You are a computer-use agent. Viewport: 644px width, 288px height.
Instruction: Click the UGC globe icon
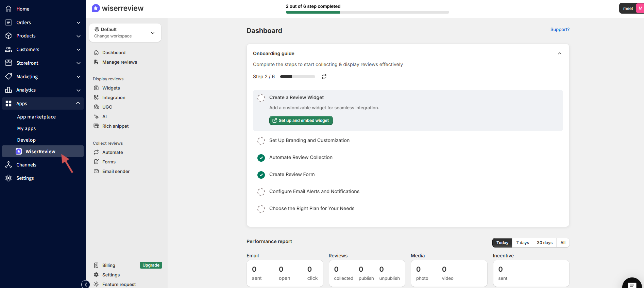pos(96,107)
